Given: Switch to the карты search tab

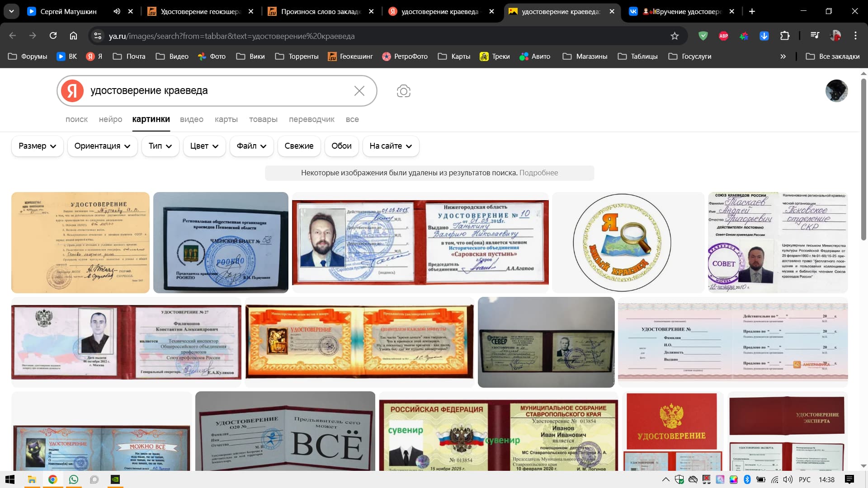Looking at the screenshot, I should 226,119.
